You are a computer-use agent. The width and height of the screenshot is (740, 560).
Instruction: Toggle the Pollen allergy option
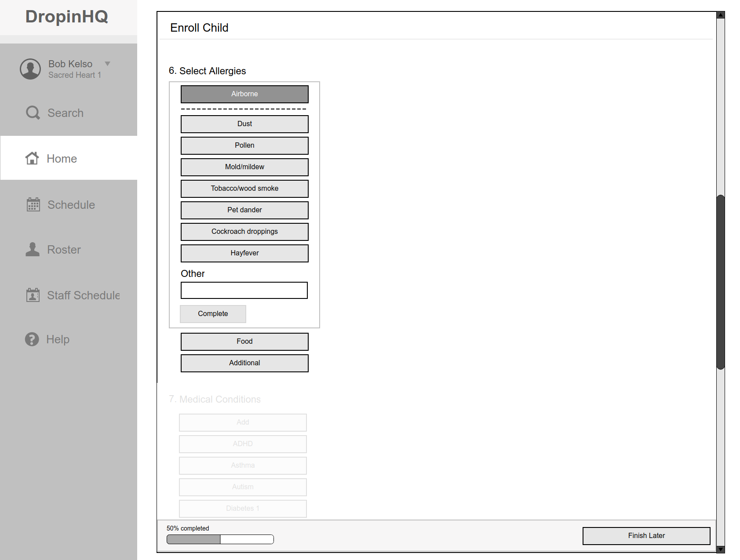[244, 145]
